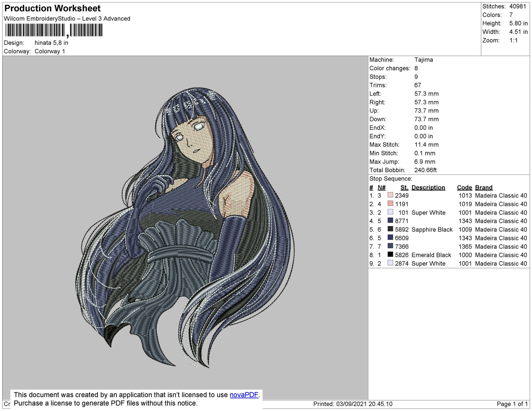Click the Zoom value 1:1
Screen dimensions: 532x411
point(514,40)
